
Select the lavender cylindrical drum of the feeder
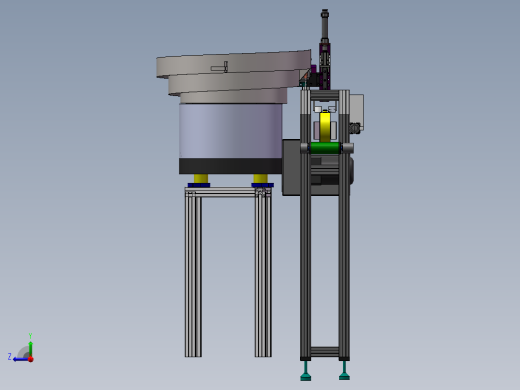point(231,131)
